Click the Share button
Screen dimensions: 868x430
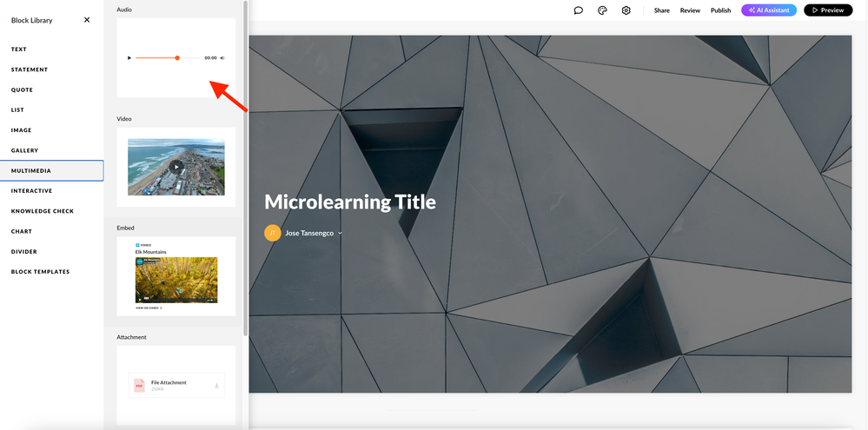(x=661, y=10)
